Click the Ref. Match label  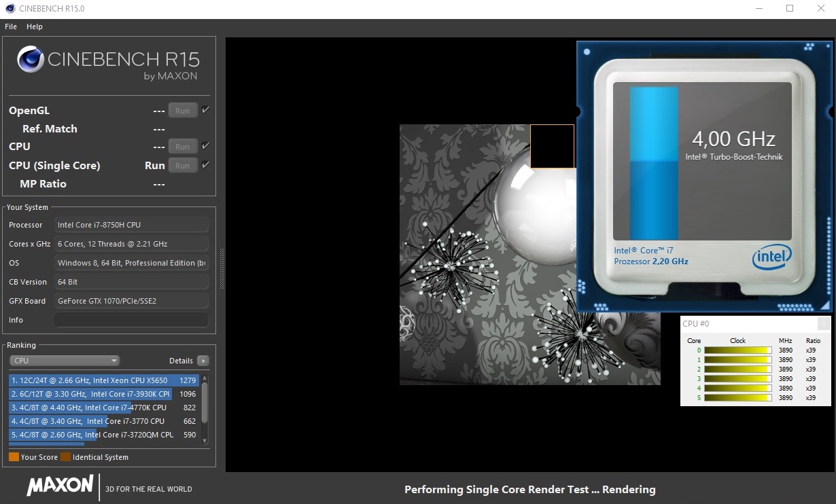(x=50, y=128)
